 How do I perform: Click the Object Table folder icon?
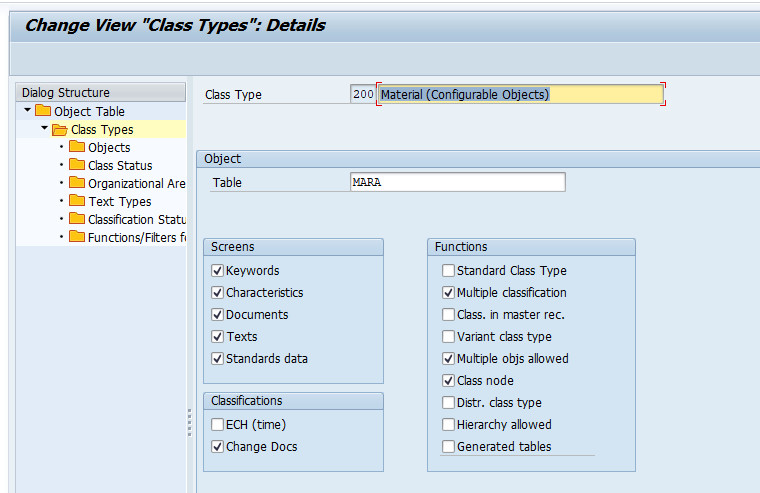pos(43,111)
